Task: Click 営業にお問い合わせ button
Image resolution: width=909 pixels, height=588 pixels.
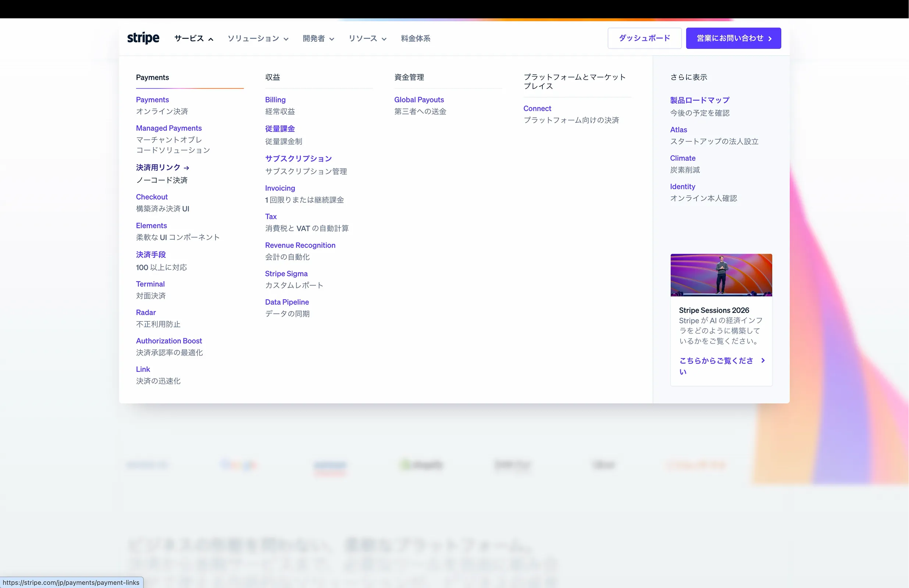Action: pyautogui.click(x=733, y=38)
